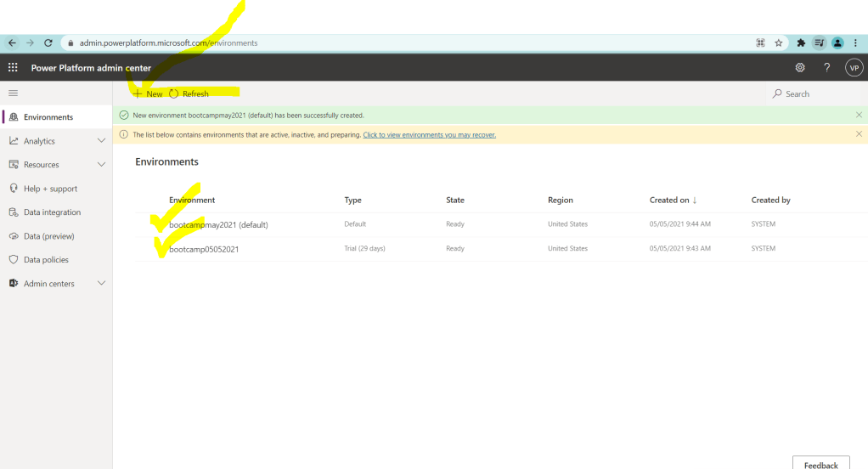Open the browser three-dot menu
Viewport: 868px width, 469px height.
pos(855,42)
